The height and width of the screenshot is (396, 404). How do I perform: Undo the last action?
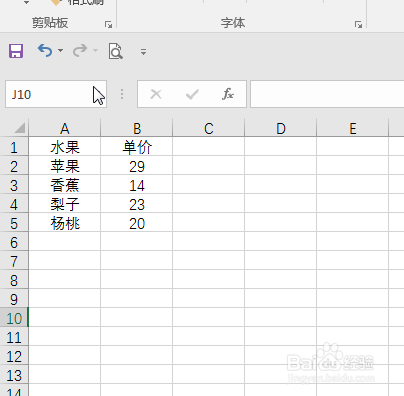45,51
